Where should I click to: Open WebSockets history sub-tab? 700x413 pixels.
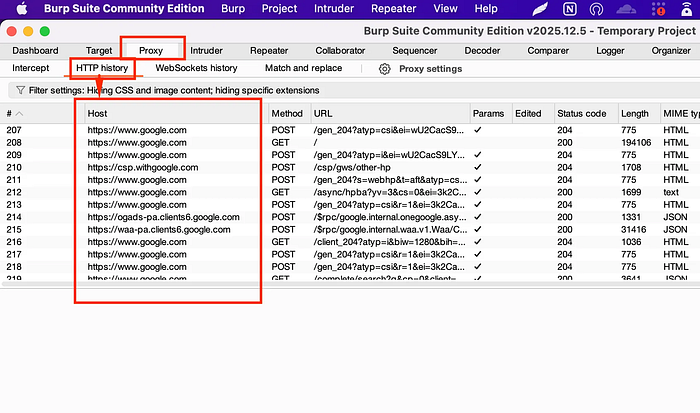[x=196, y=68]
